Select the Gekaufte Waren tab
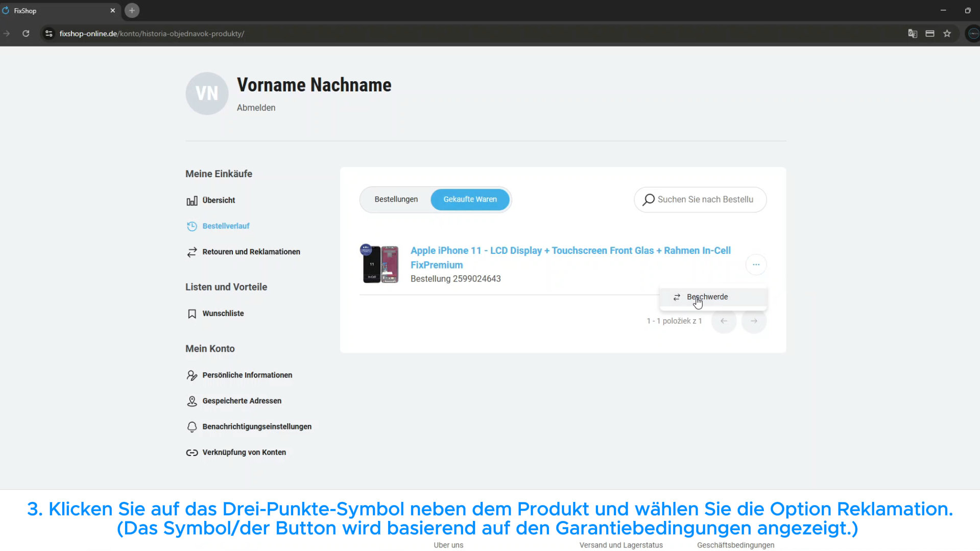 (470, 199)
